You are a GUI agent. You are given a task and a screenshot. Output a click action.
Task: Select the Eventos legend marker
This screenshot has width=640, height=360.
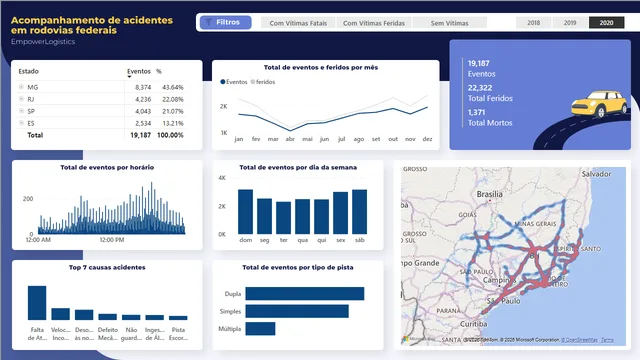[223, 82]
